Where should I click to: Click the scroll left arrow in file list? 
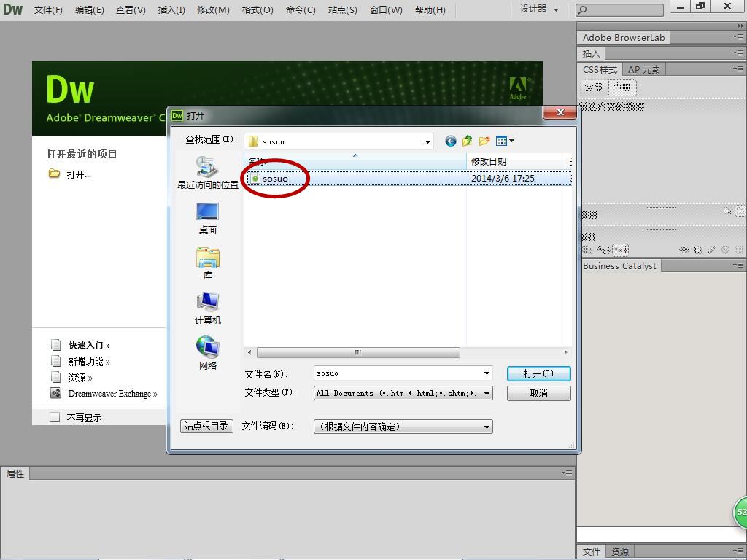pyautogui.click(x=249, y=352)
